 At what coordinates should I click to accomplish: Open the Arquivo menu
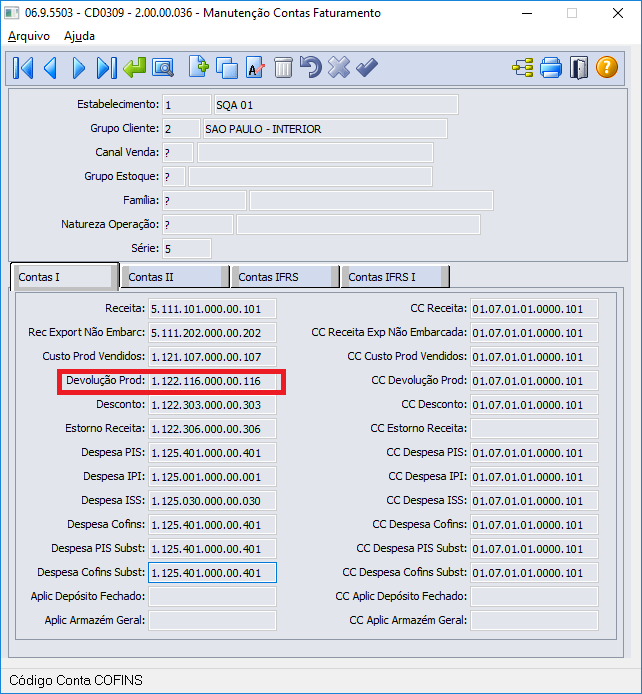(29, 36)
